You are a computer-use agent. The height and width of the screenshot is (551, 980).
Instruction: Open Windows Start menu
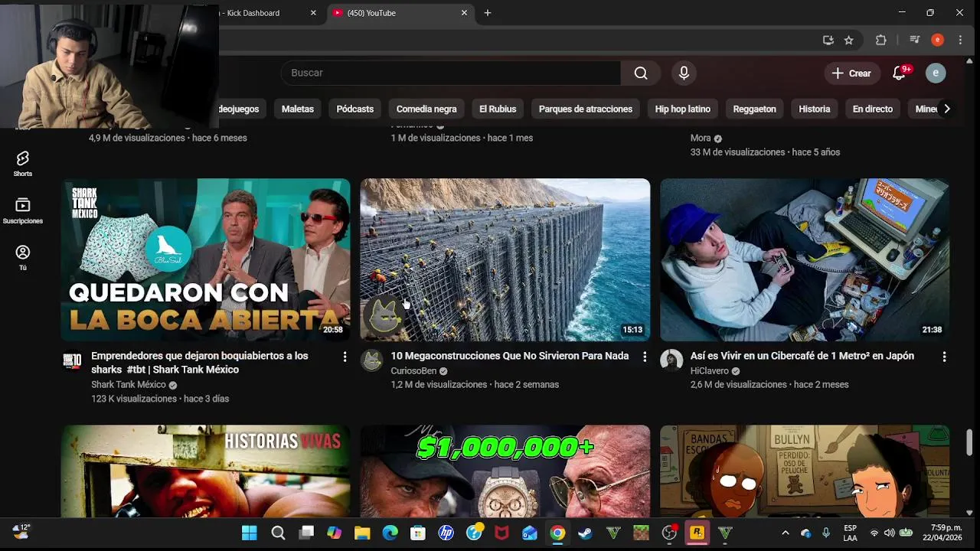[250, 533]
